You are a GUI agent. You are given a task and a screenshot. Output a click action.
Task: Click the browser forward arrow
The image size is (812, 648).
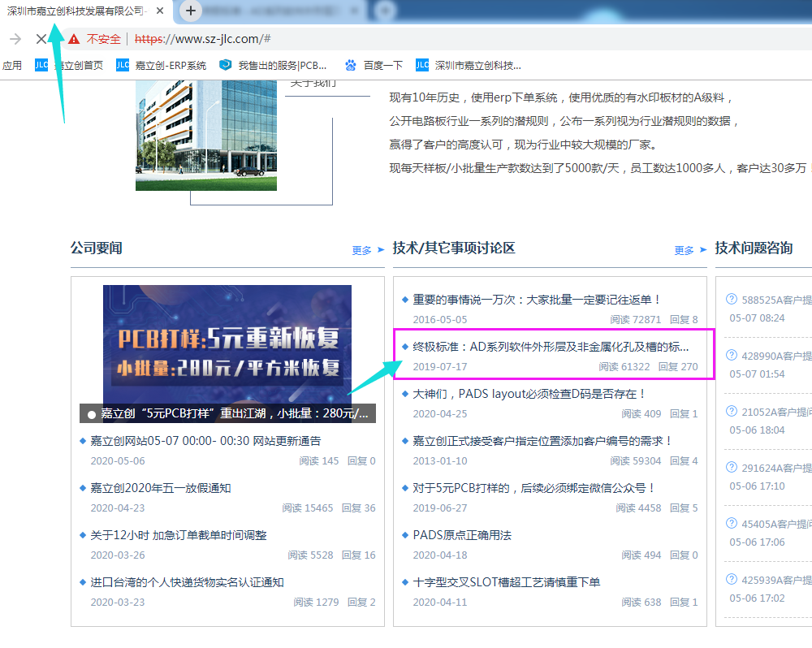pyautogui.click(x=15, y=39)
